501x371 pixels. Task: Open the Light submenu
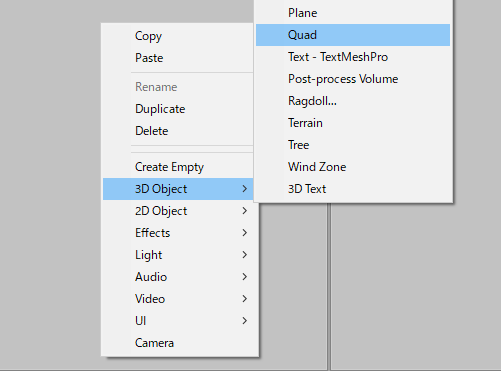tap(180, 255)
